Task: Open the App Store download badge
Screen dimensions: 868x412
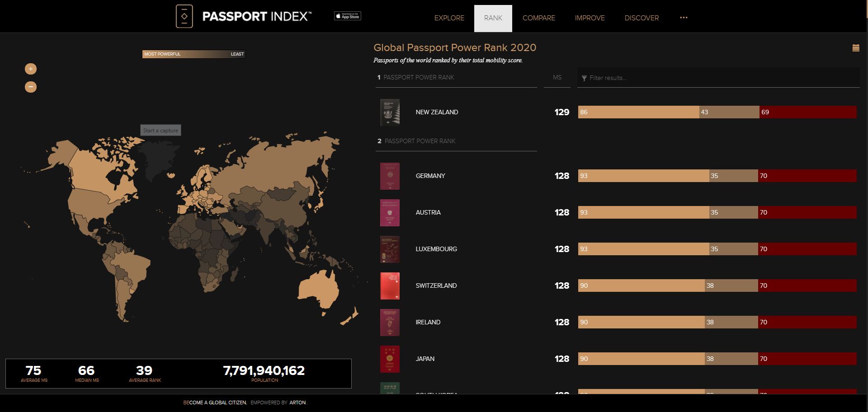Action: [x=348, y=16]
